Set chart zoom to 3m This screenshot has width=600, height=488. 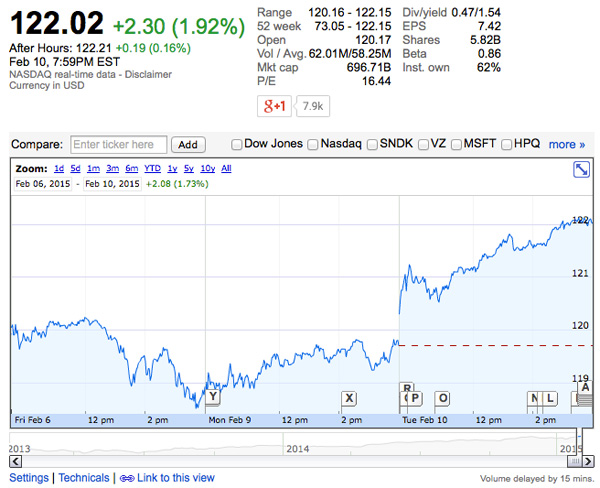pos(112,168)
